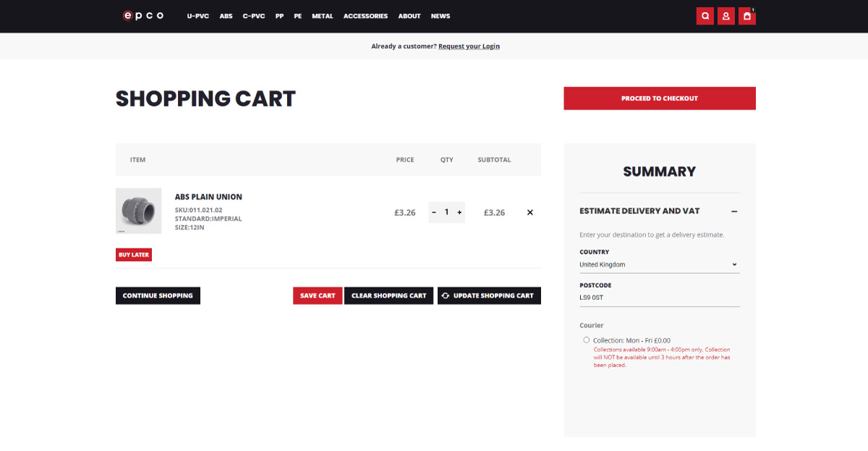The height and width of the screenshot is (451, 868).
Task: Open the Country dropdown
Action: click(659, 265)
